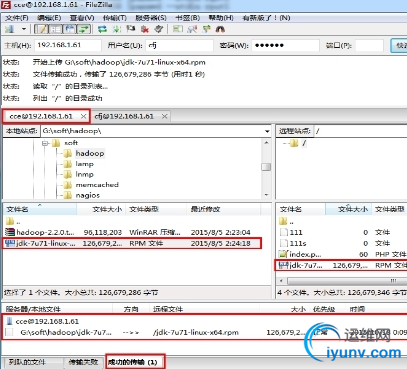The image size is (407, 369).
Task: Switch to the 成功的传输 (1) tab
Action: [135, 362]
